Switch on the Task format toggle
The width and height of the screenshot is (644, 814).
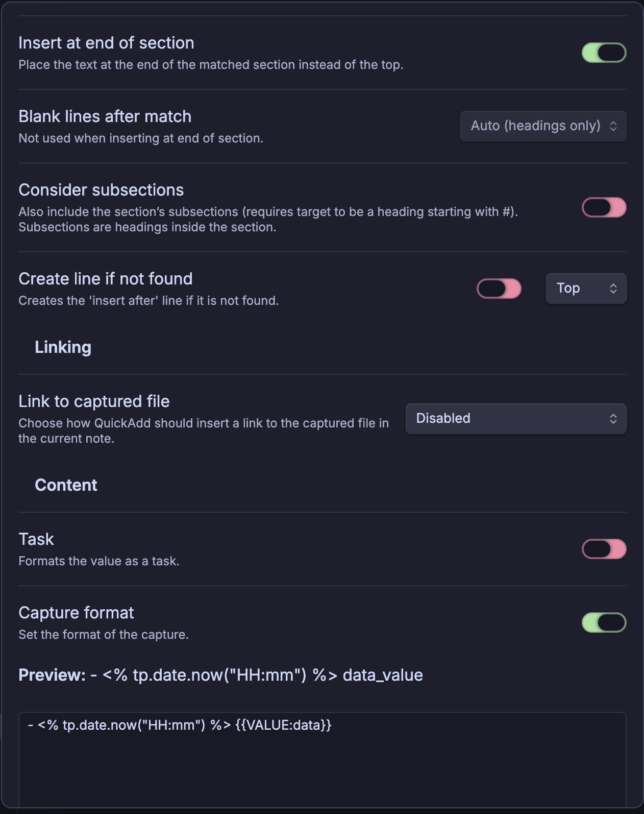pos(604,549)
